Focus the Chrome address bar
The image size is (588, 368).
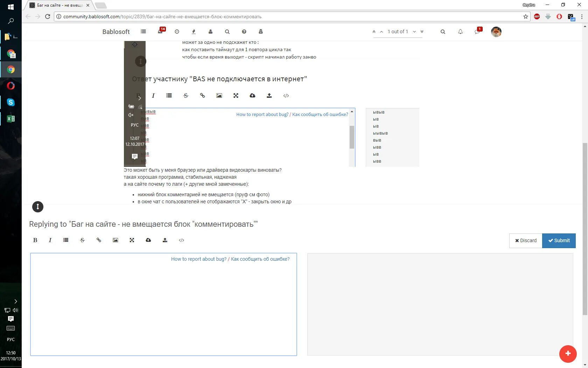(x=292, y=16)
